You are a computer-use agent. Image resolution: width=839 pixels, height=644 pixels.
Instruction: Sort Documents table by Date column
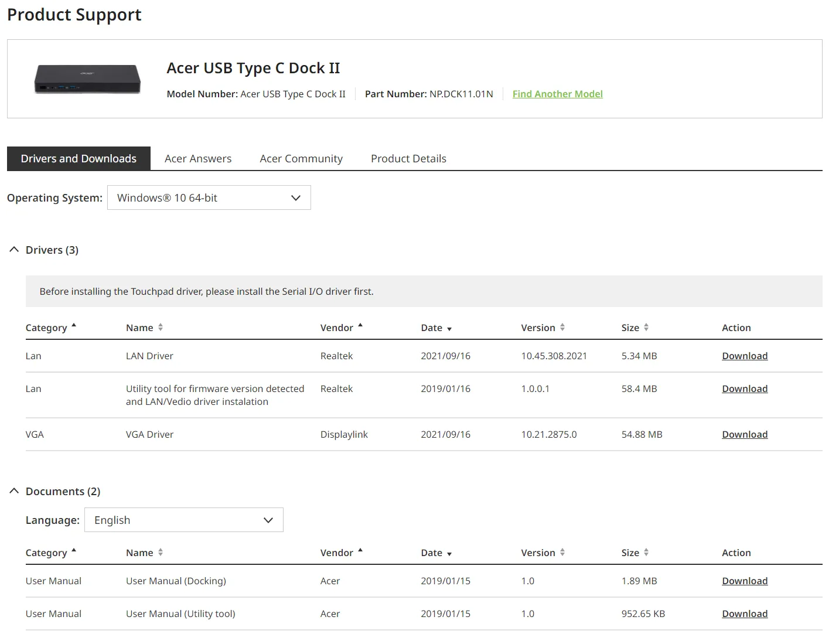tap(436, 553)
